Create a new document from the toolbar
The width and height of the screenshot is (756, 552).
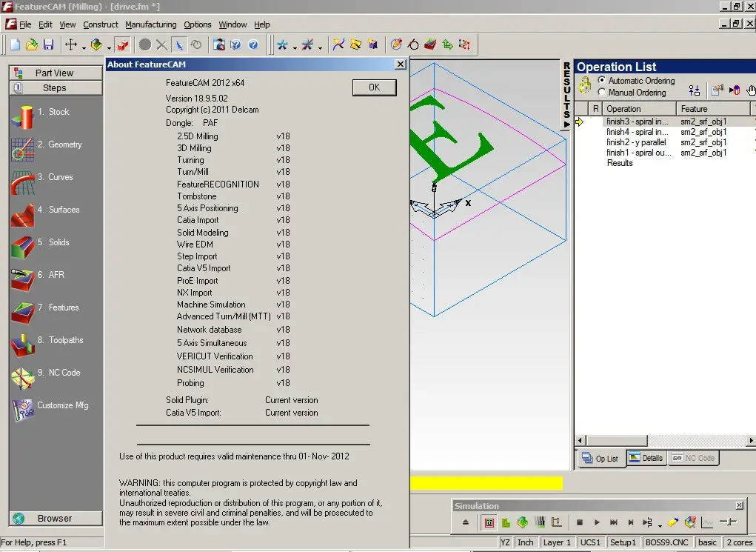pyautogui.click(x=15, y=45)
